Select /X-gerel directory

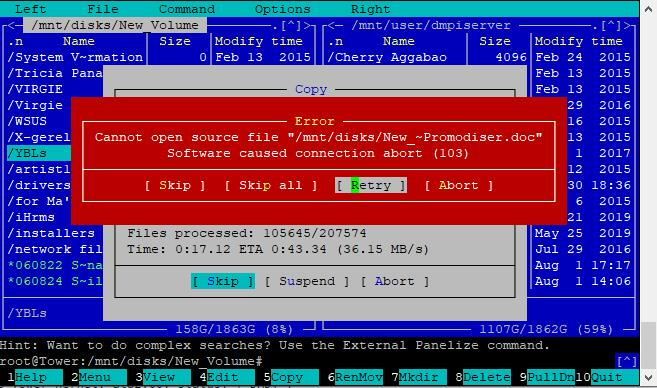[x=39, y=137]
